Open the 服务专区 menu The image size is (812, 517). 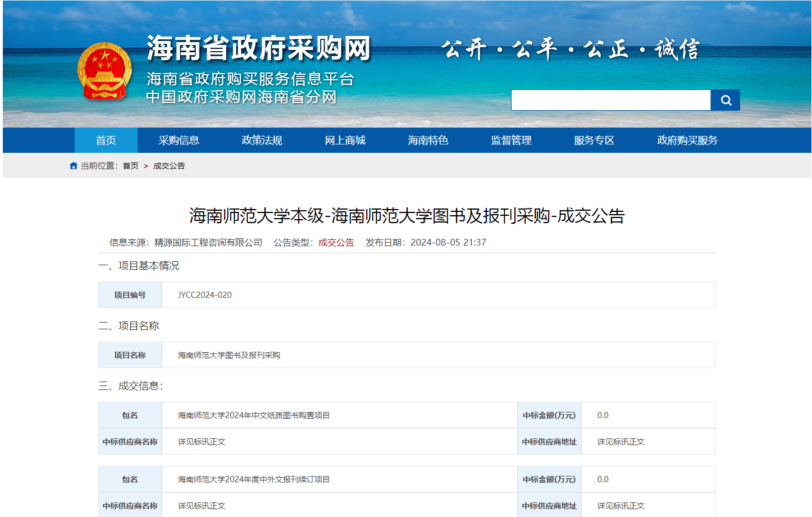point(595,140)
